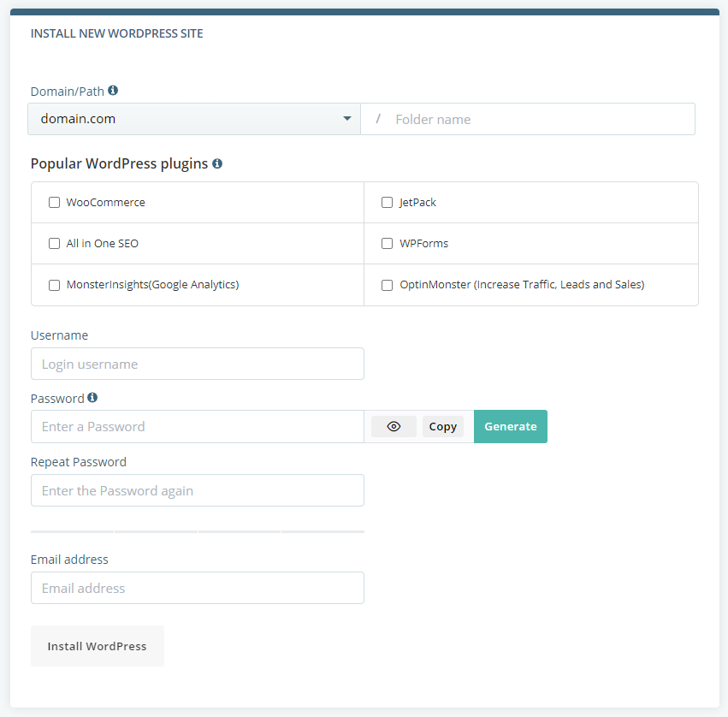Check MonsterInsights Google Analytics plugin
728x717 pixels.
[54, 284]
